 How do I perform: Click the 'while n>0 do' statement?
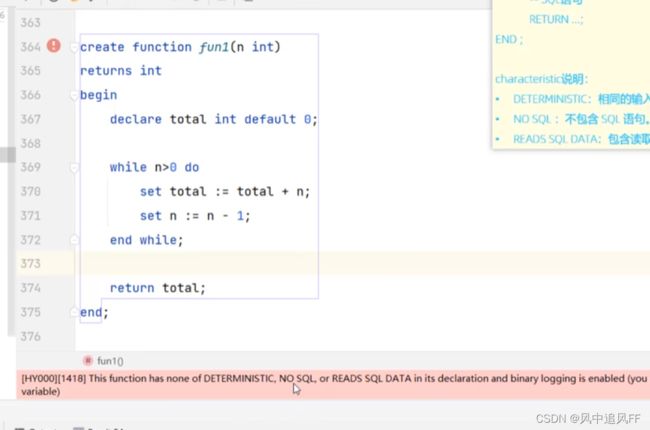coord(154,167)
